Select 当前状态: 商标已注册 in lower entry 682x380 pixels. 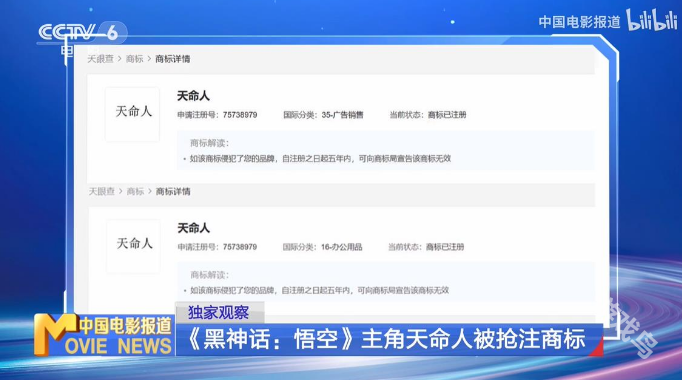tap(426, 247)
